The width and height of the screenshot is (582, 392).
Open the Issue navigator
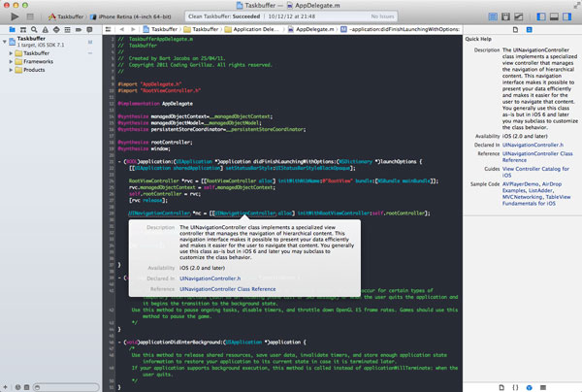[46, 29]
